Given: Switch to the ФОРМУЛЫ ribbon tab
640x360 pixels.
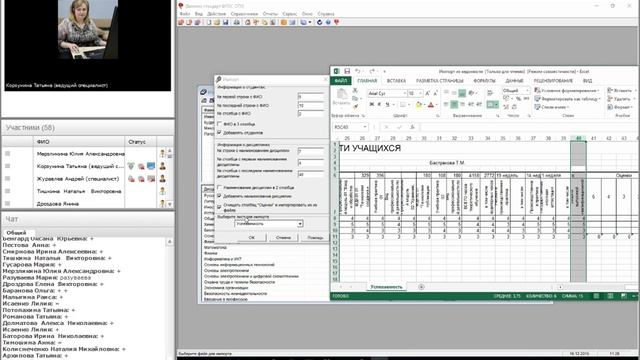Looking at the screenshot, I should tap(484, 81).
